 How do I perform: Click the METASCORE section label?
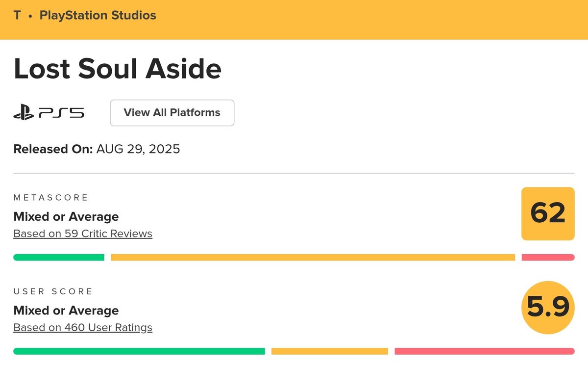click(x=51, y=198)
